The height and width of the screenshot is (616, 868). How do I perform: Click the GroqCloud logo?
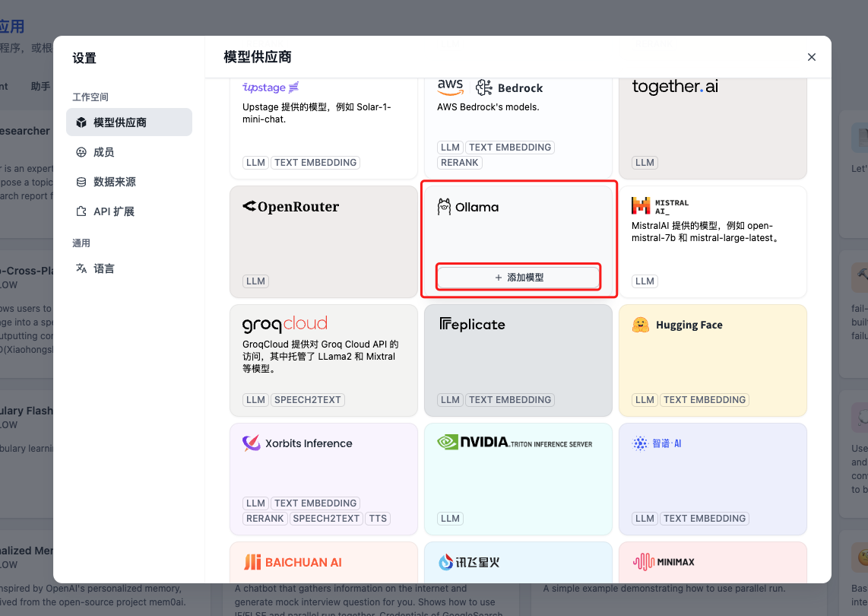pos(285,325)
